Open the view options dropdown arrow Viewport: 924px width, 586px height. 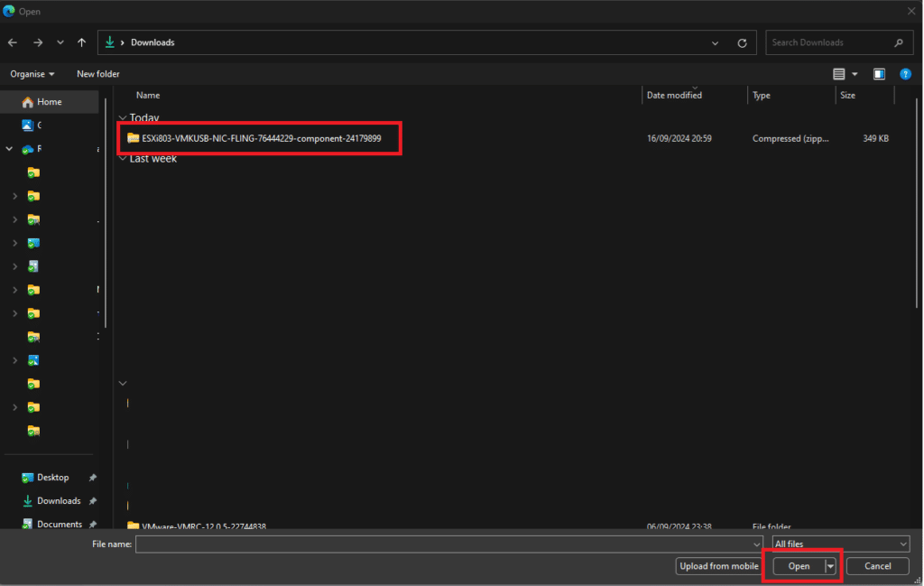[855, 74]
